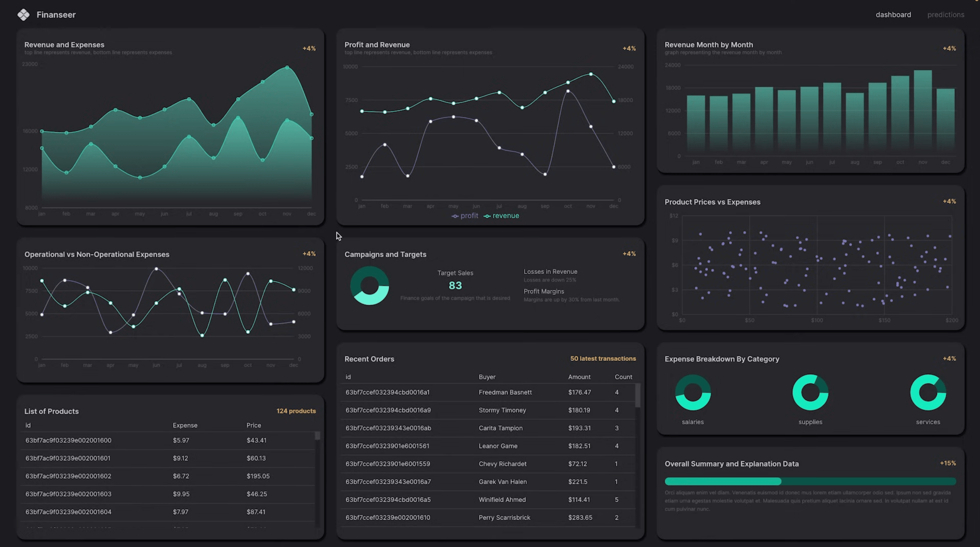Image resolution: width=980 pixels, height=547 pixels.
Task: Click the Expense column header
Action: tap(185, 425)
